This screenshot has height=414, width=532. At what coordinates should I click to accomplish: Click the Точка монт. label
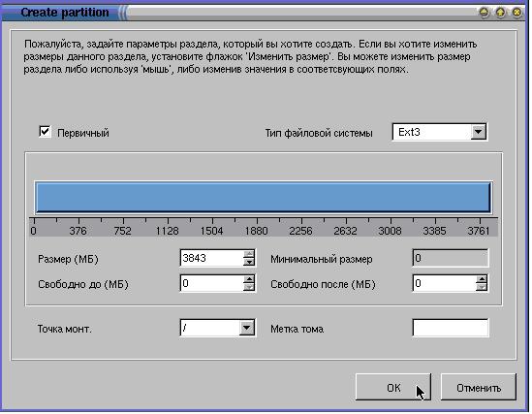pyautogui.click(x=65, y=329)
